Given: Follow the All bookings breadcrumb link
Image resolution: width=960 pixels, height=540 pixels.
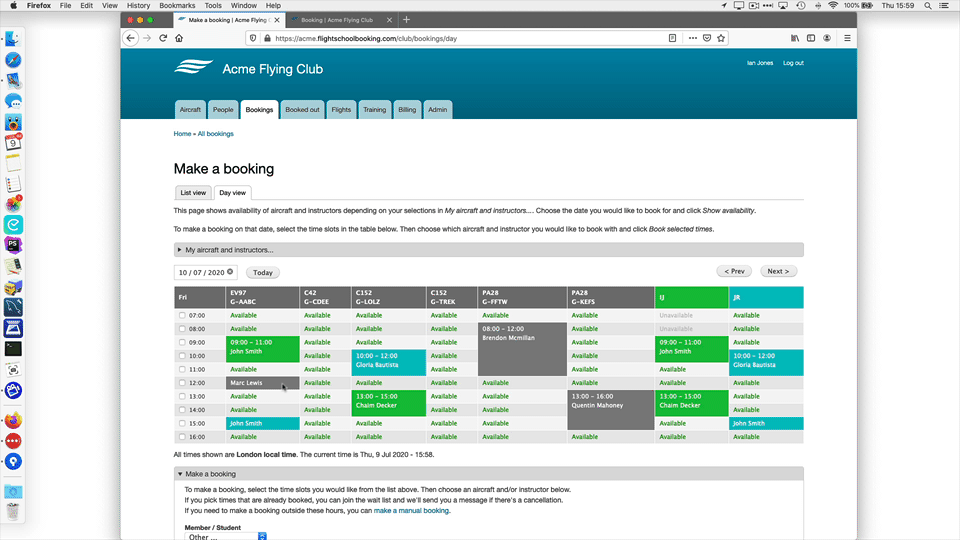Looking at the screenshot, I should pos(216,133).
